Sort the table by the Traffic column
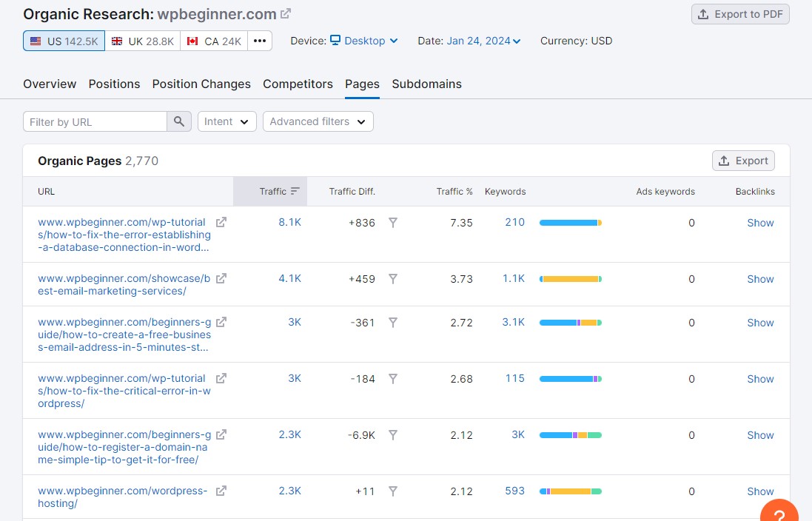The height and width of the screenshot is (521, 812). (x=270, y=192)
